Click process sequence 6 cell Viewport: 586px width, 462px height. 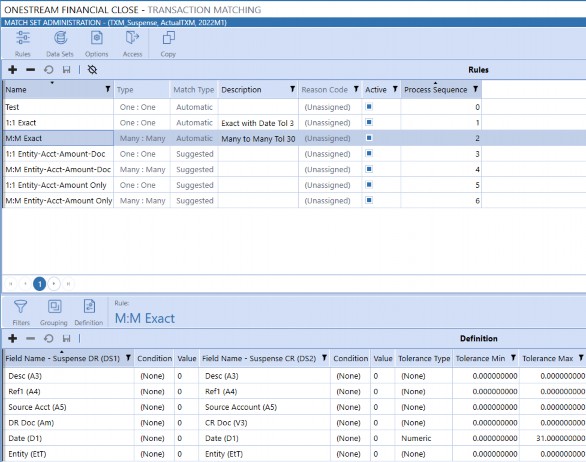tap(441, 201)
